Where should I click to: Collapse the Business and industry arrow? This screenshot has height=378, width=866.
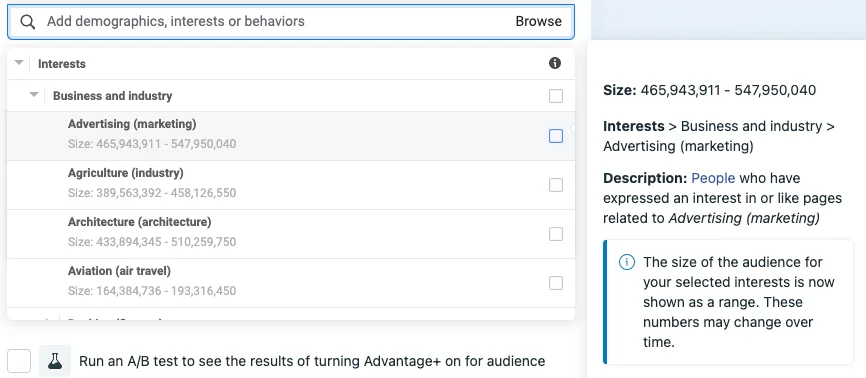(34, 94)
